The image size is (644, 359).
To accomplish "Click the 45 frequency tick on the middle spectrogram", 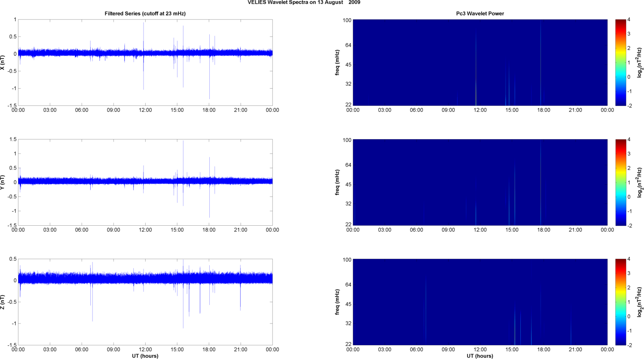I will pos(348,185).
